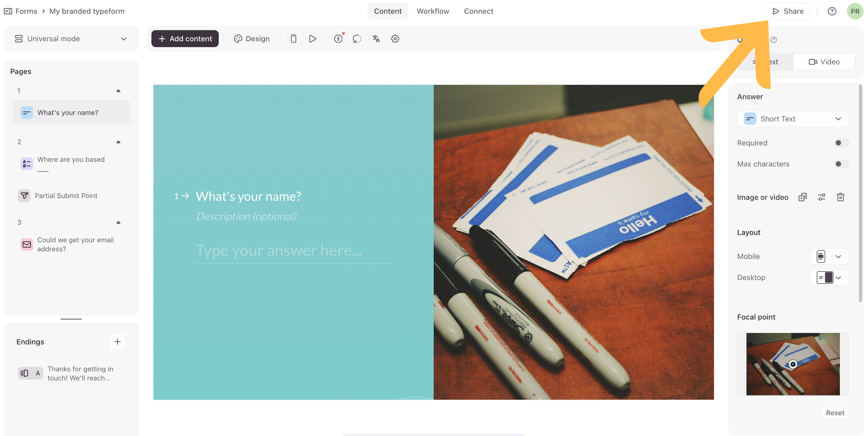Open the accessibility checker icon

(x=338, y=39)
